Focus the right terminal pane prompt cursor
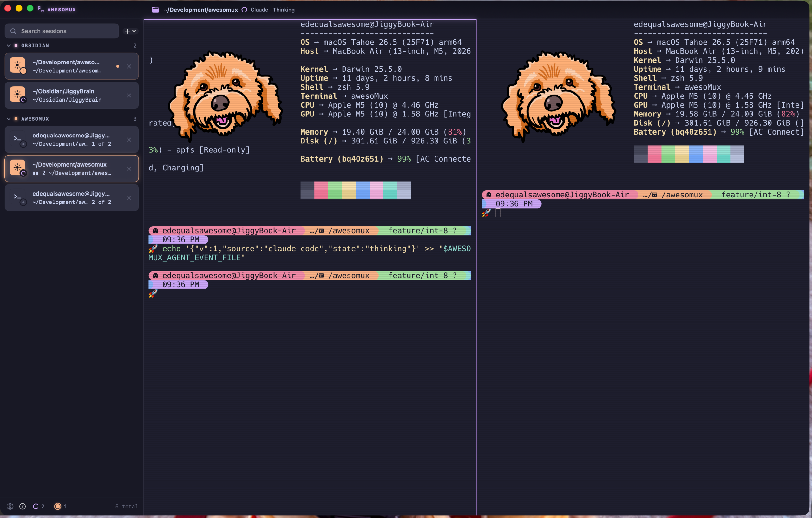812x518 pixels. click(498, 213)
